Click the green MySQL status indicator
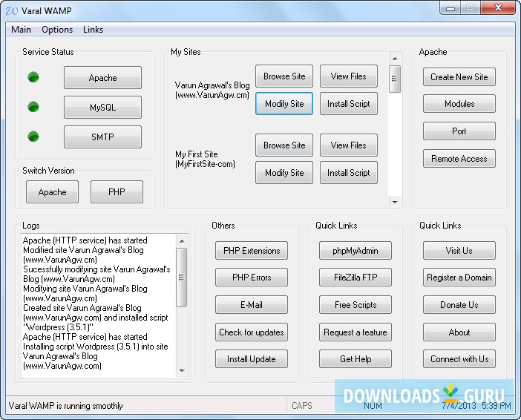This screenshot has height=420, width=521. pyautogui.click(x=33, y=107)
